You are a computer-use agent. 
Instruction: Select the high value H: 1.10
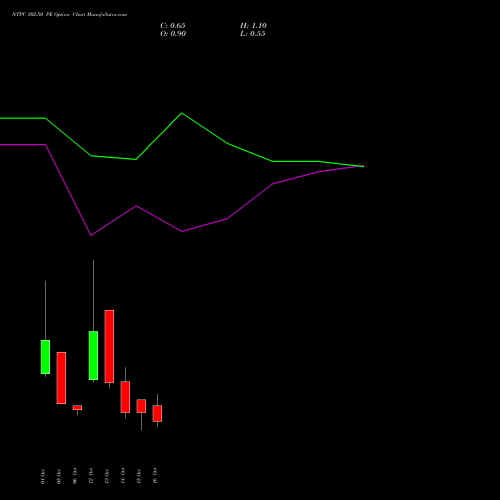point(253,26)
